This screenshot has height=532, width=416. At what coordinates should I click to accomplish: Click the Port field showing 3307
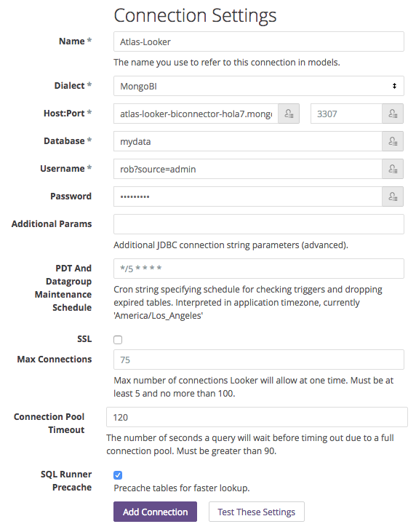pos(346,114)
